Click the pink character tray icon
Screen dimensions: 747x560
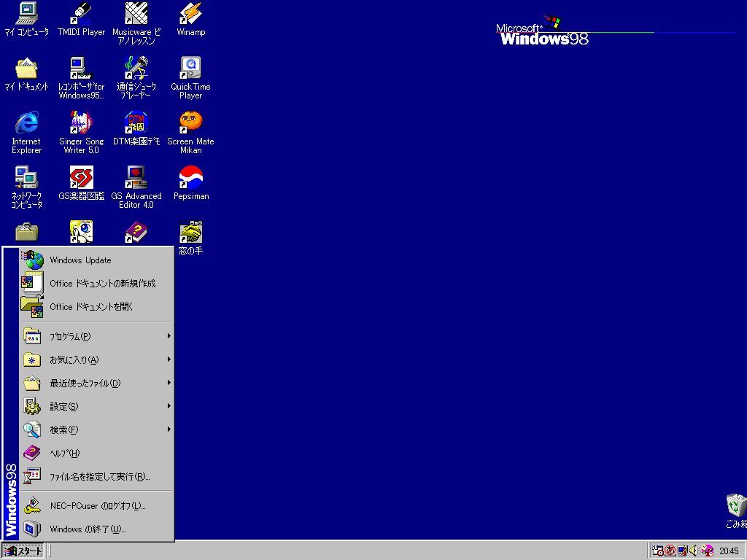pos(707,551)
